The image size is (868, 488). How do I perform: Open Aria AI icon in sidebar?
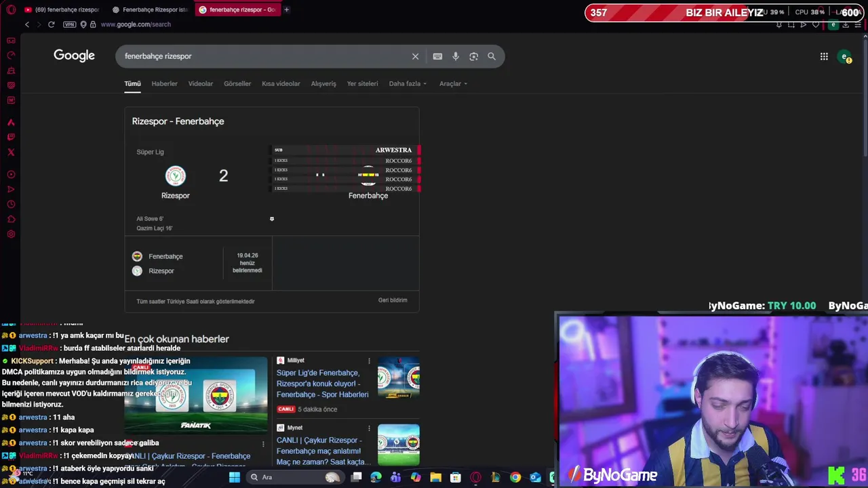pyautogui.click(x=11, y=123)
